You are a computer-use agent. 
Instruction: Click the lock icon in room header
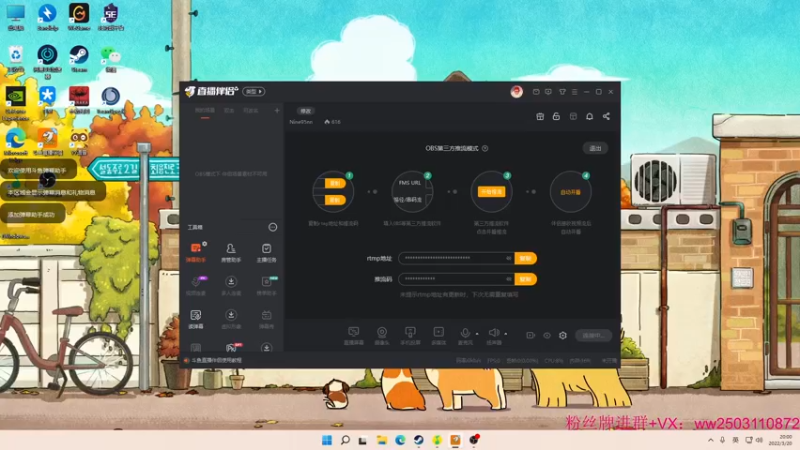(556, 116)
